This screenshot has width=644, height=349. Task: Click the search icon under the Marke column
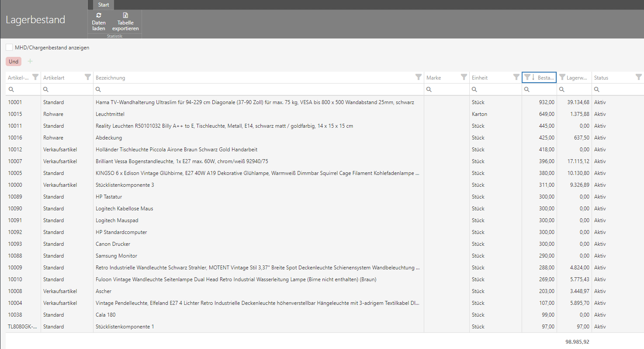tap(429, 89)
